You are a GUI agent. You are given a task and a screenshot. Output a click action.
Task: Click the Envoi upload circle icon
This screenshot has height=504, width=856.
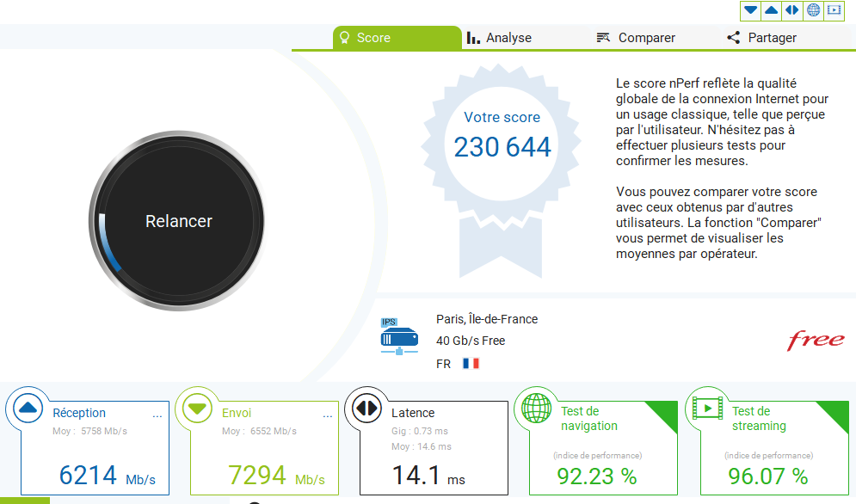pos(197,408)
